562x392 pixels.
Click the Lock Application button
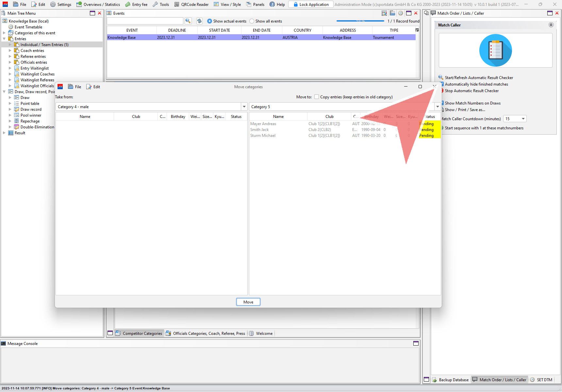click(x=311, y=4)
